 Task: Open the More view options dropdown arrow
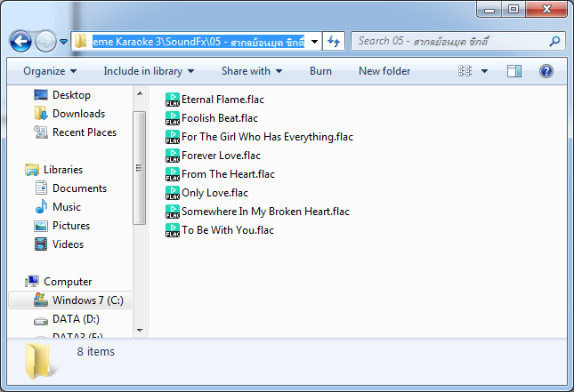click(484, 71)
